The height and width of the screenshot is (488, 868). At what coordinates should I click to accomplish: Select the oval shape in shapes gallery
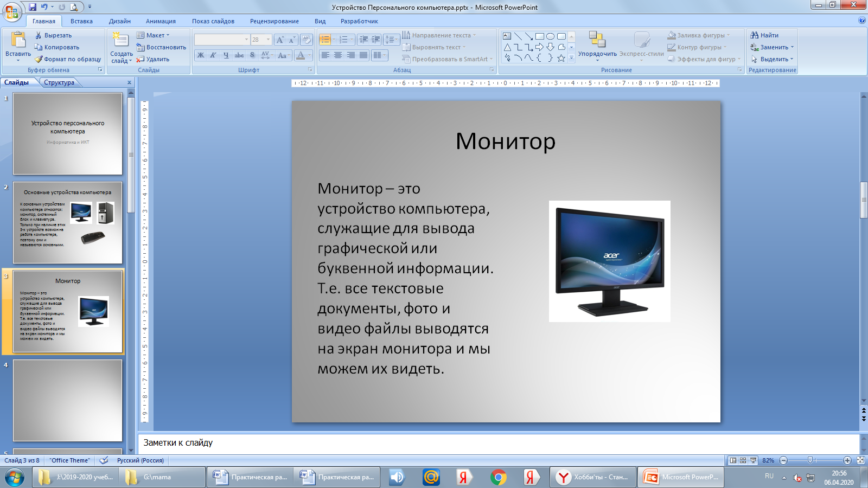[x=550, y=36]
